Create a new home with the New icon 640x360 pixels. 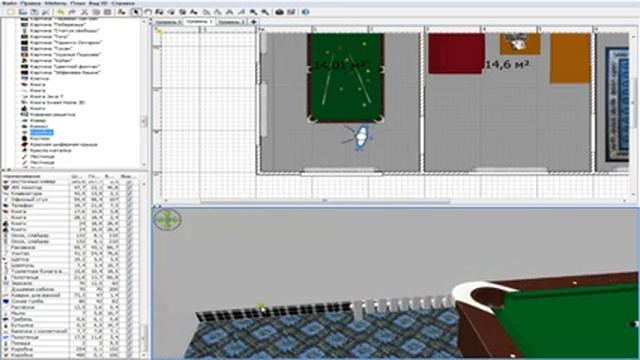tap(11, 12)
